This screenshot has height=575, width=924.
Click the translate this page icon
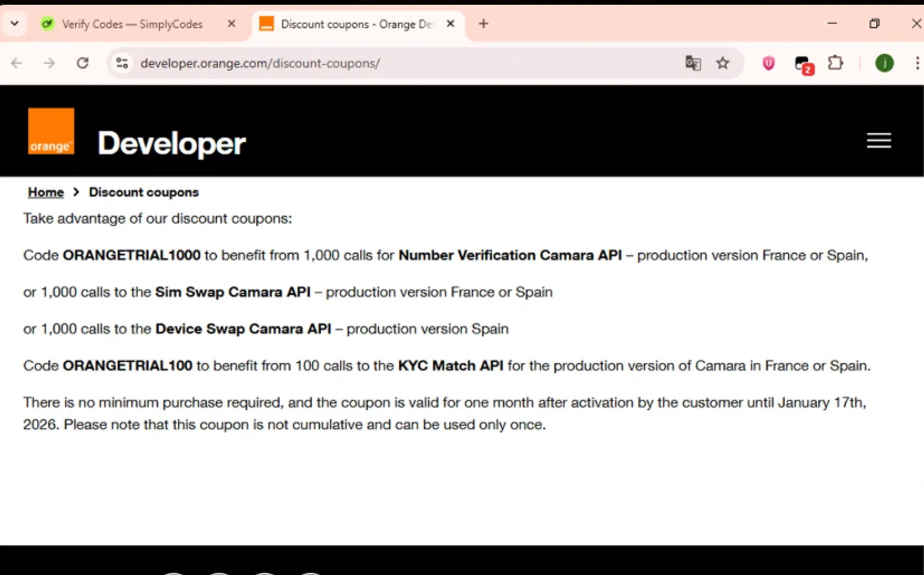[693, 63]
